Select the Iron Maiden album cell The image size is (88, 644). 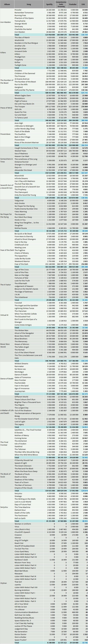tap(7, 22)
